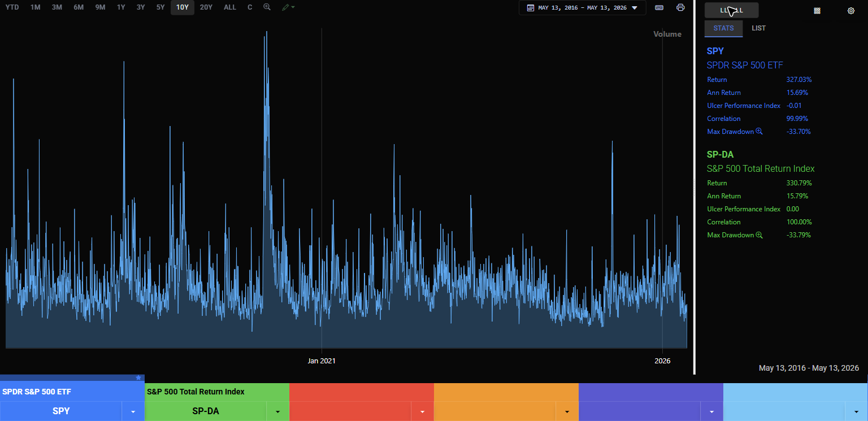Click the SP-DA Ann Return value 15.79%
868x421 pixels.
[x=797, y=196]
